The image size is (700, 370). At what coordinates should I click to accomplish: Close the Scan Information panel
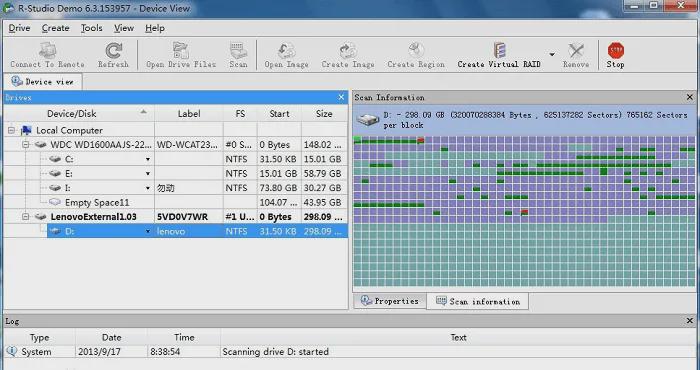point(690,97)
